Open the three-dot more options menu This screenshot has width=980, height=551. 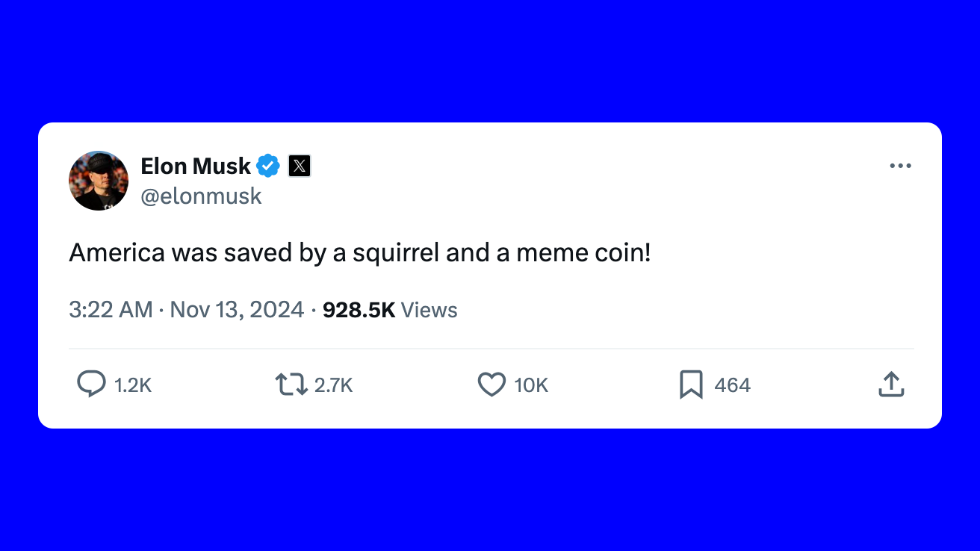[x=900, y=166]
